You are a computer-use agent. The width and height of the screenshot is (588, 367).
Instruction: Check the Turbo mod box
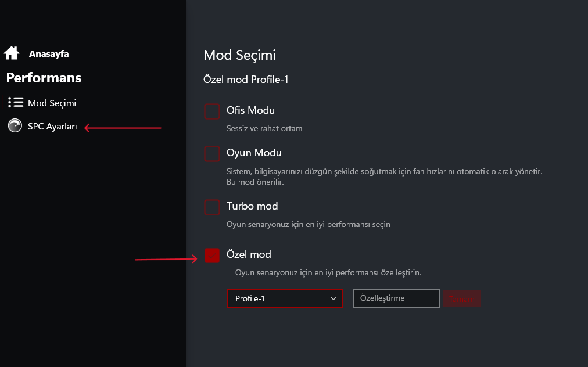click(212, 207)
